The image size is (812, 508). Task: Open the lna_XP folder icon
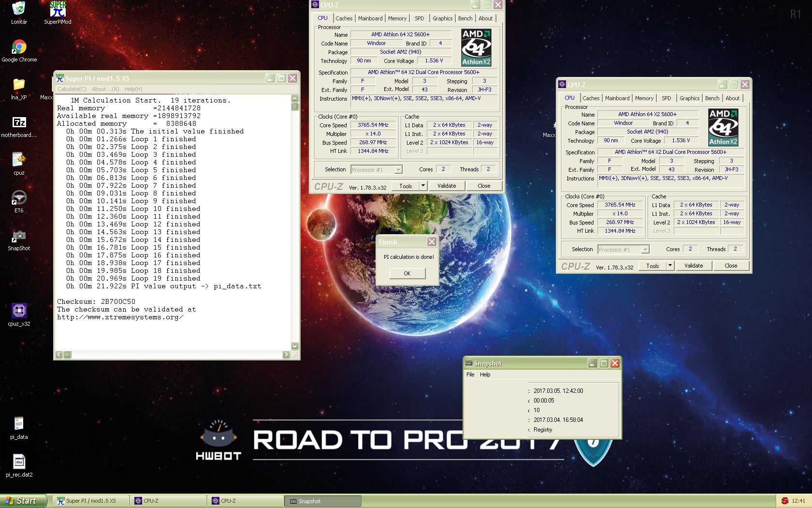(19, 85)
